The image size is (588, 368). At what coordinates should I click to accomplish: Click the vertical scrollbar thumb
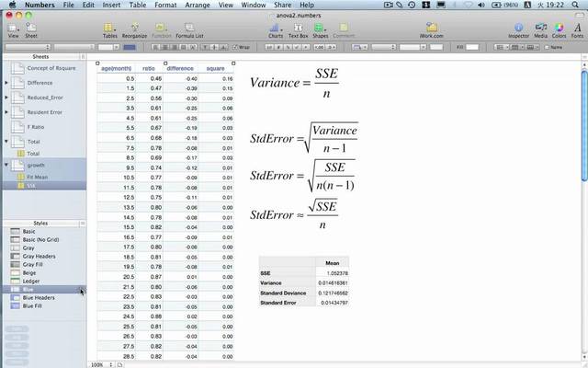(x=584, y=125)
